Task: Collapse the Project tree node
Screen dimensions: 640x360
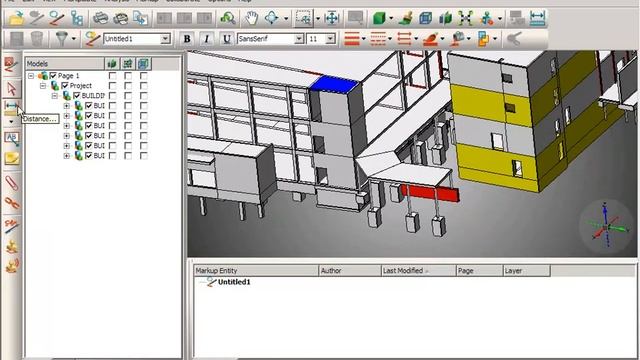Action: tap(43, 85)
